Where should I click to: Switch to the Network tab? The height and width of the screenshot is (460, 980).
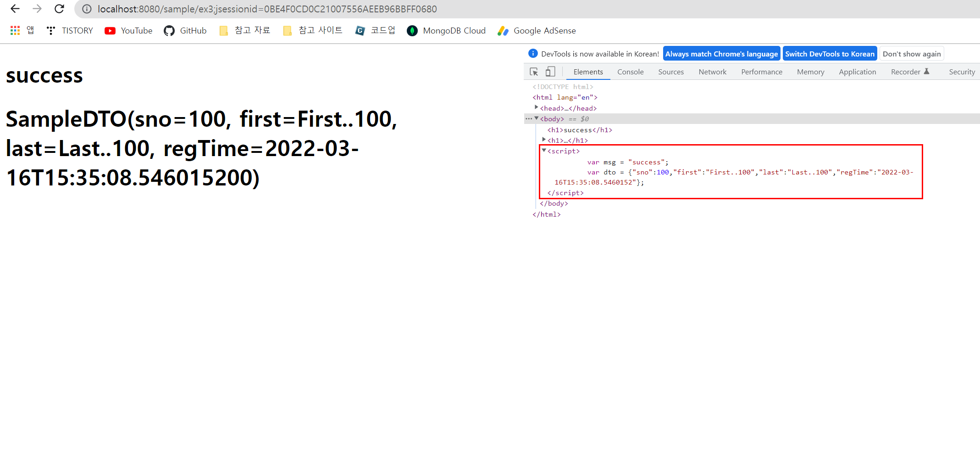pos(713,72)
